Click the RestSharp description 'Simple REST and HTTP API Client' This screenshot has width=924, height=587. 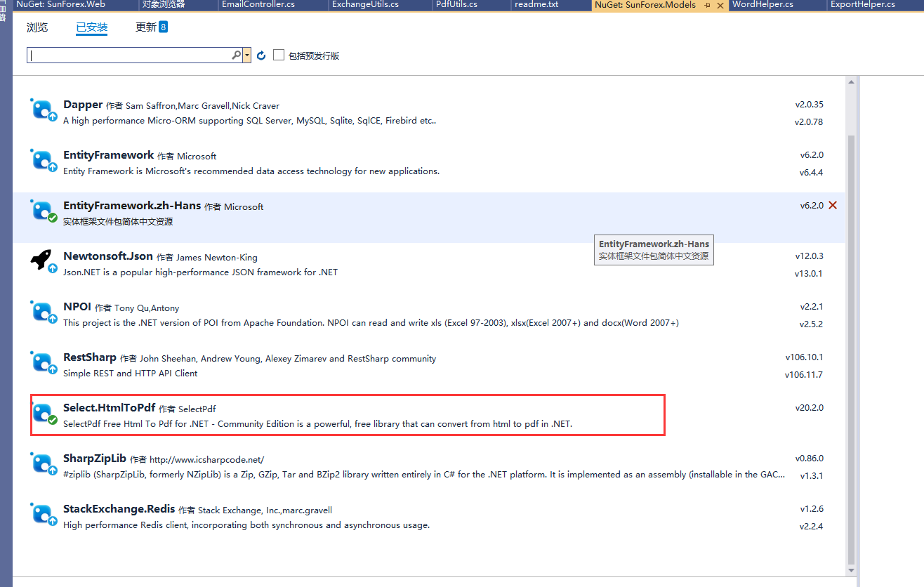click(131, 374)
